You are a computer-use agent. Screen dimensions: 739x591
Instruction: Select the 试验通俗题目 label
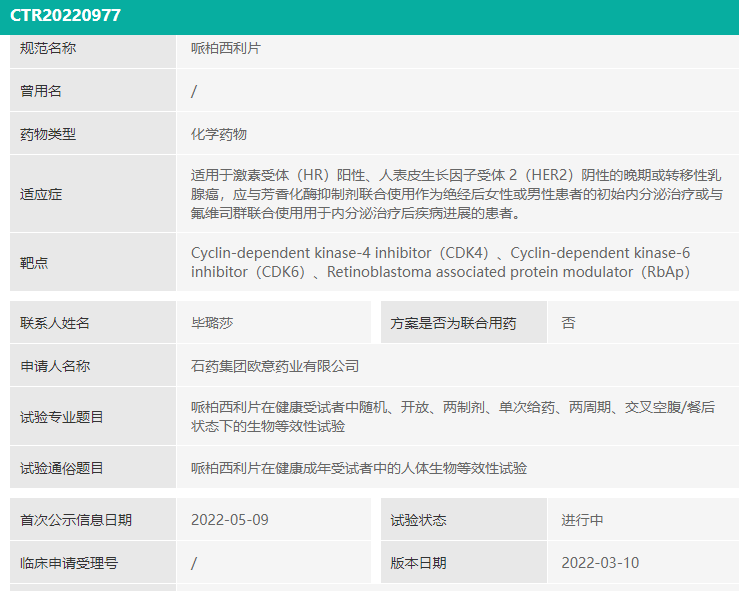tap(62, 468)
